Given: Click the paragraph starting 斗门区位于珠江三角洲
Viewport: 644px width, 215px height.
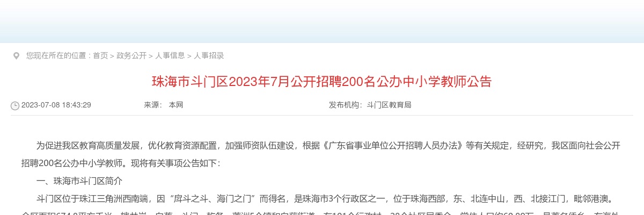Looking at the screenshot, I should tap(321, 204).
